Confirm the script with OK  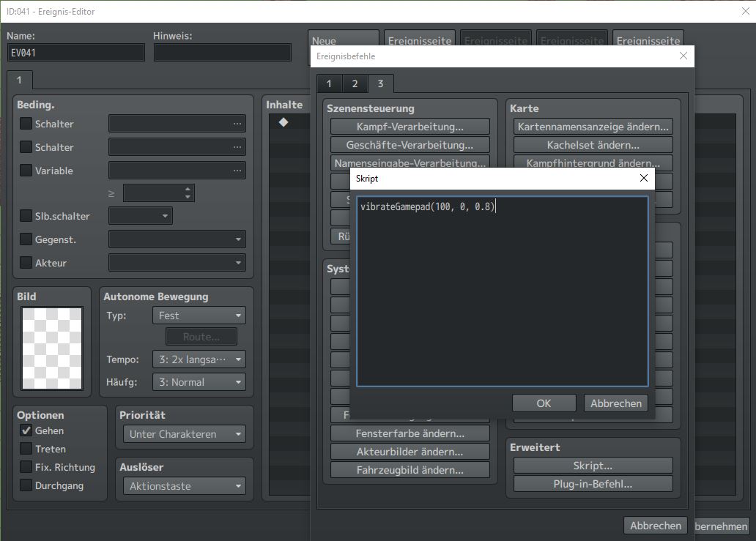point(544,403)
